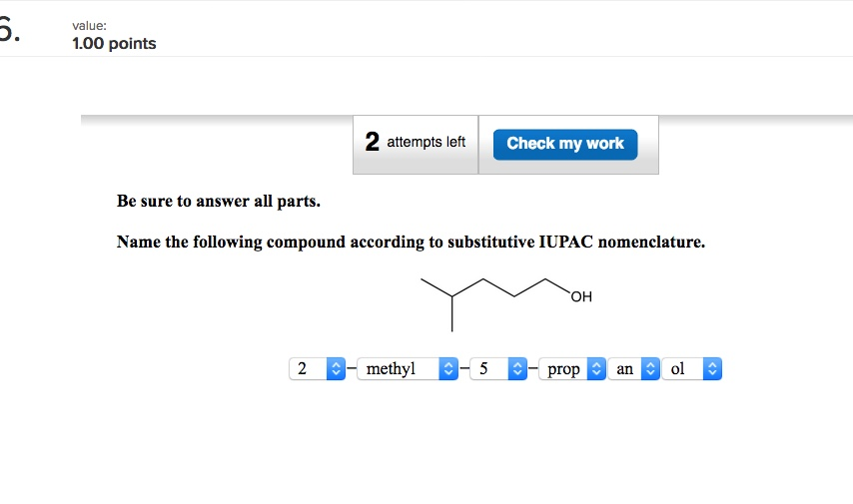Viewport: 853px width, 504px height.
Task: Click the blue arrows beside "prop"
Action: (x=595, y=369)
